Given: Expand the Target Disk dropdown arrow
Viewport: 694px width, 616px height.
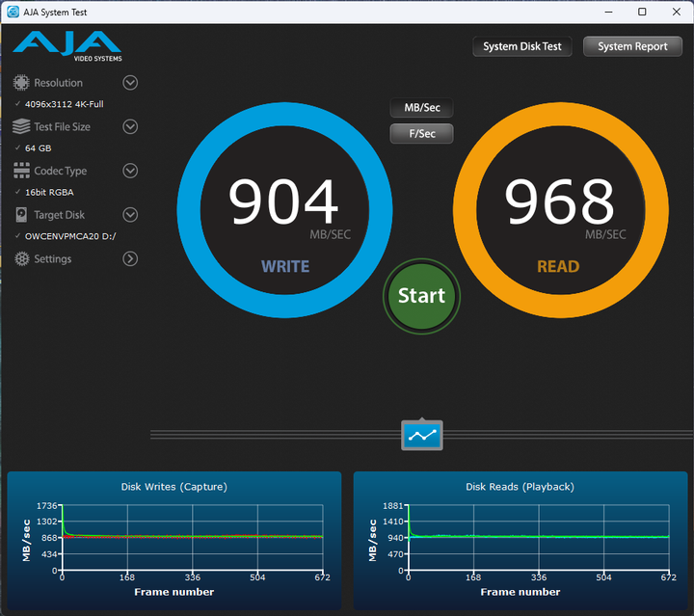Looking at the screenshot, I should pyautogui.click(x=130, y=215).
